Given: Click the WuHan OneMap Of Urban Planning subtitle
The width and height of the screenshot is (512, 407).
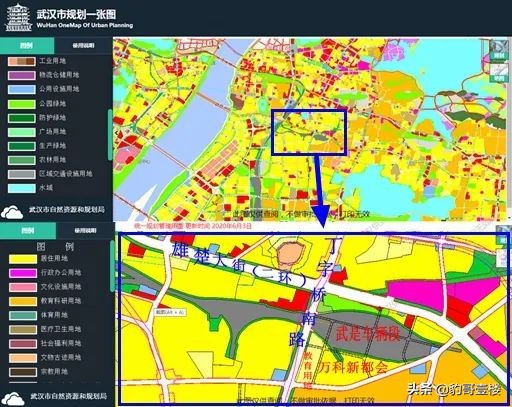Looking at the screenshot, I should coord(85,25).
